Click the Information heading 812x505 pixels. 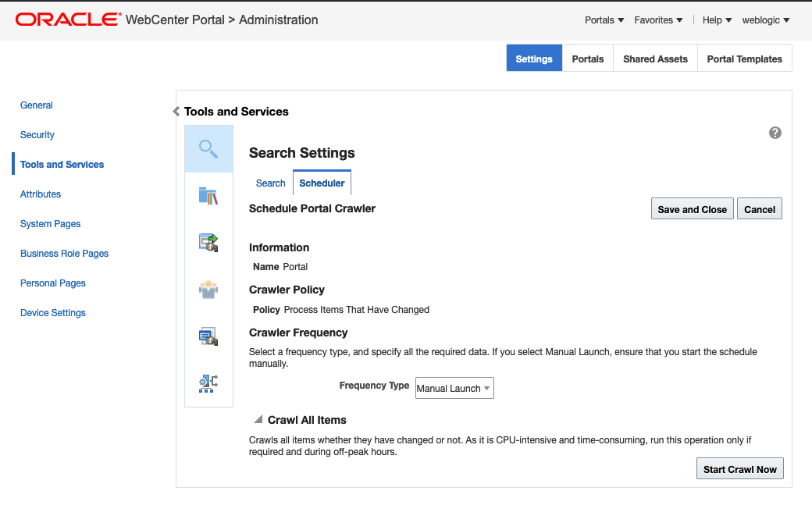(280, 247)
